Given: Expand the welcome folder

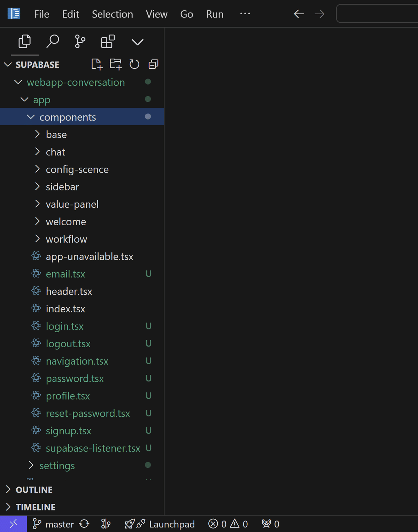Looking at the screenshot, I should (x=82, y=221).
